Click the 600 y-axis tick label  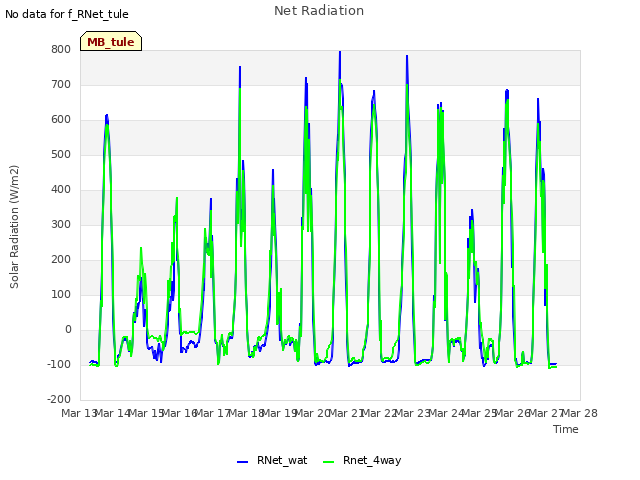coord(61,120)
